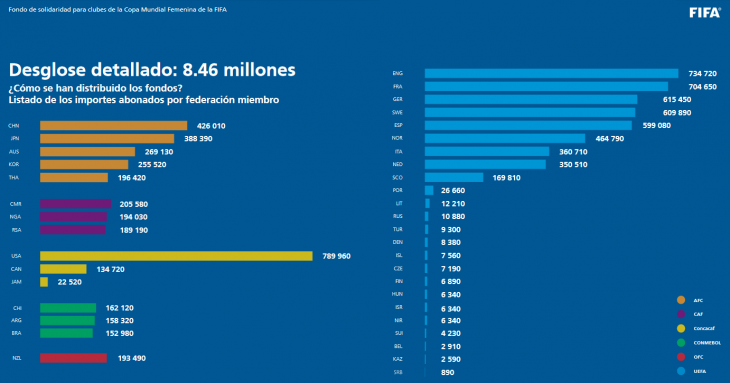Click the value 599 080
Viewport: 730px width, 383px height.
[656, 126]
